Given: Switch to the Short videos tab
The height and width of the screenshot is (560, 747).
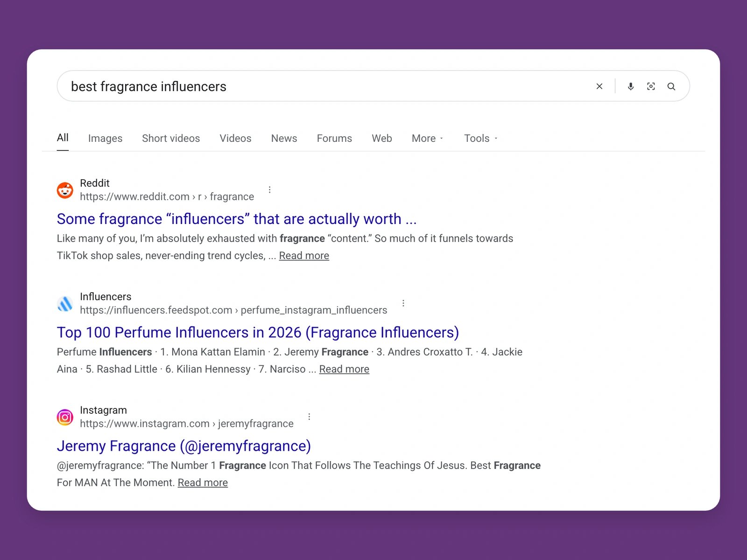Looking at the screenshot, I should click(171, 138).
